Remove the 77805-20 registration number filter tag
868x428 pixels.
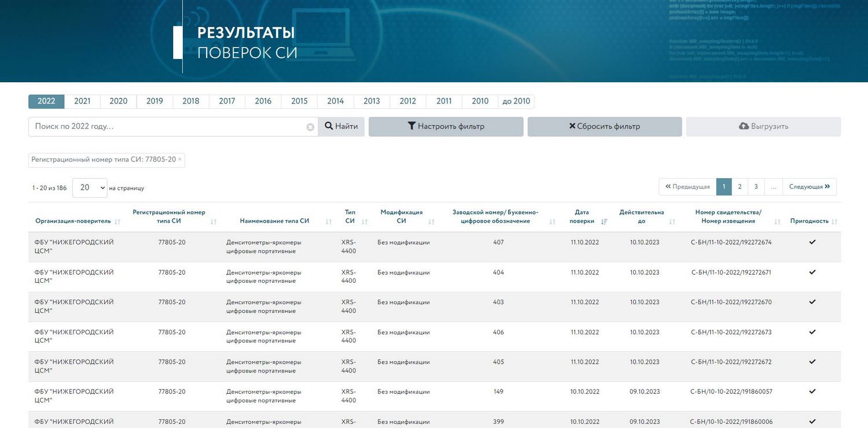click(x=179, y=159)
